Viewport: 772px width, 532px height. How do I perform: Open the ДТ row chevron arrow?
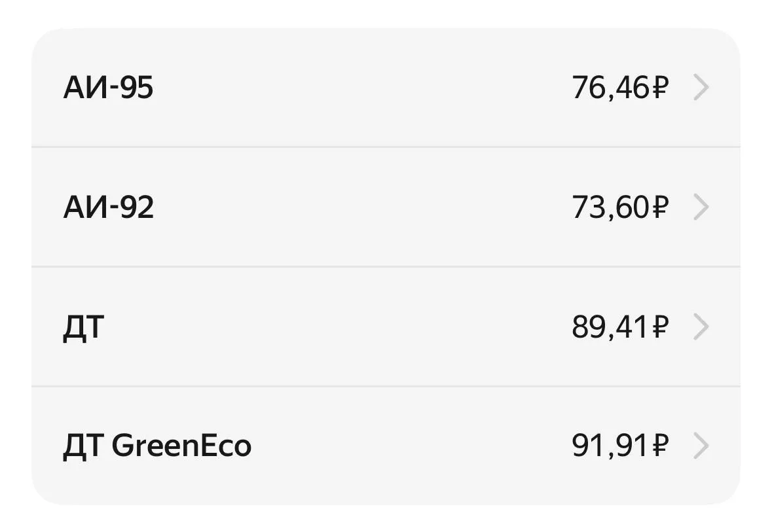click(701, 327)
